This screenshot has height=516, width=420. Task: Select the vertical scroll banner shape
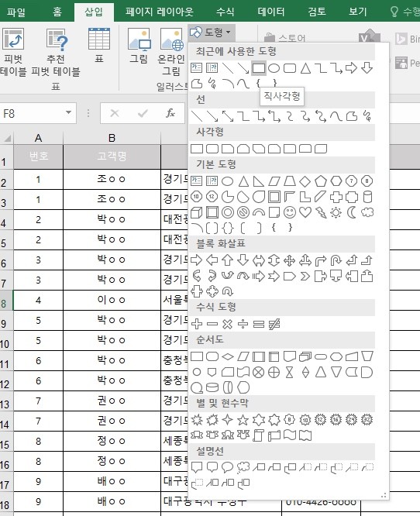pyautogui.click(x=258, y=435)
